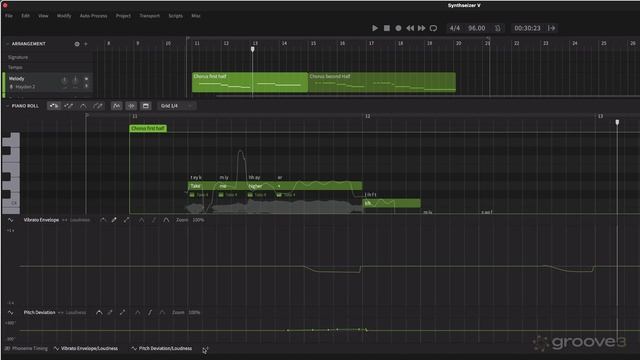The width and height of the screenshot is (640, 360).
Task: Click the 00:30:23 timecode display
Action: [527, 28]
